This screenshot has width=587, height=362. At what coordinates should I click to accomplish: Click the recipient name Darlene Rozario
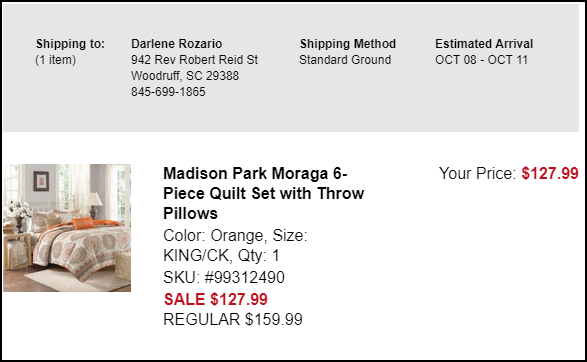(x=177, y=44)
